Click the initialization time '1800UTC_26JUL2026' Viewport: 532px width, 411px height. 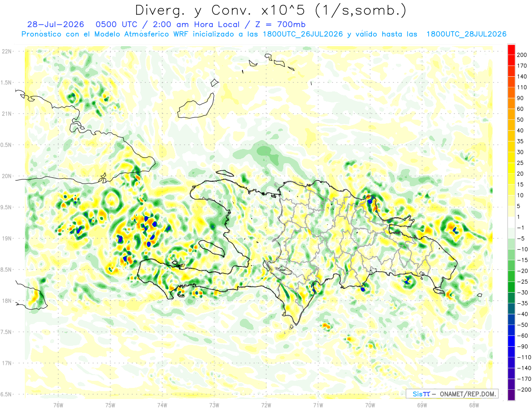pos(303,34)
